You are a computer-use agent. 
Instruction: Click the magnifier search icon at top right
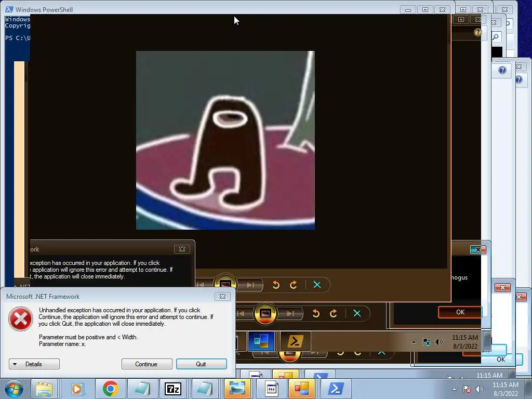coord(496,37)
